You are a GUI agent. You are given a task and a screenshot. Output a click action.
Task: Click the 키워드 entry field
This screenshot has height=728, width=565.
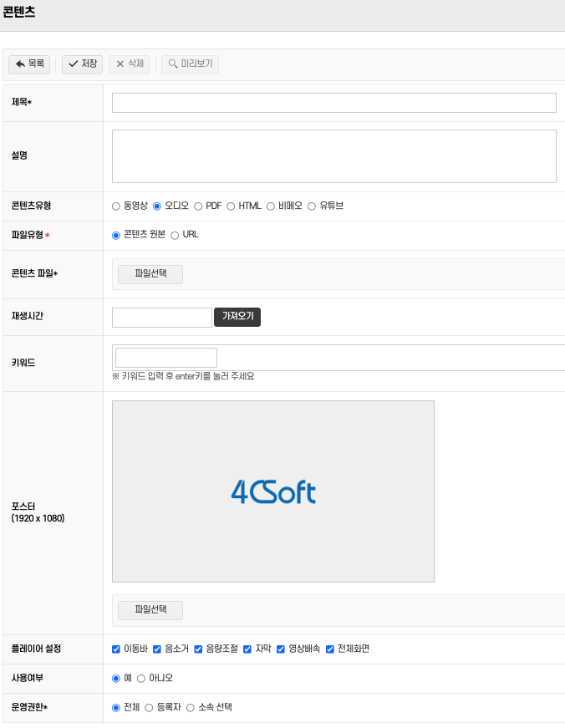coord(166,358)
